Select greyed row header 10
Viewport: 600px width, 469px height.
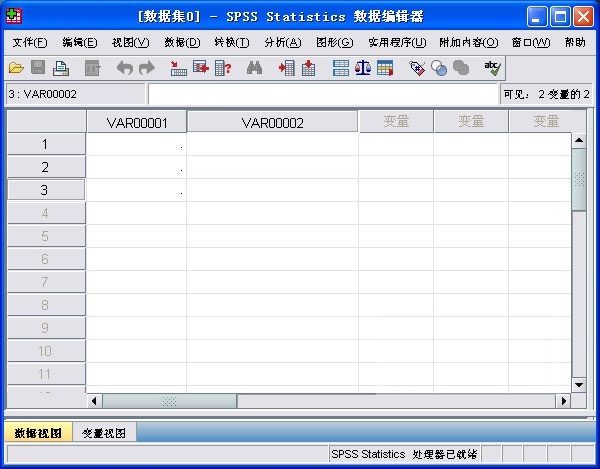tap(46, 351)
